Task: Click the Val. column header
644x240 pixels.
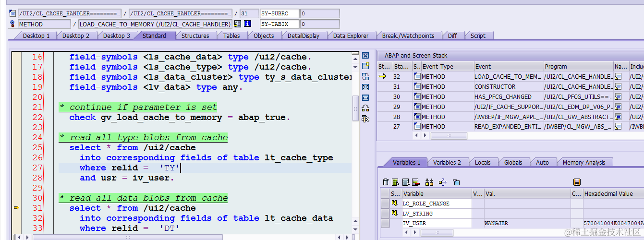Action: coord(527,193)
